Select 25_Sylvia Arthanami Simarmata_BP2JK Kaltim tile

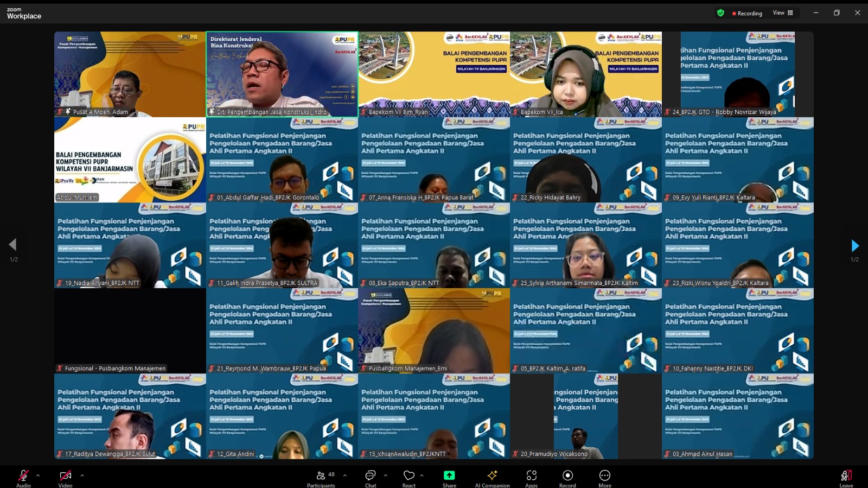pyautogui.click(x=586, y=245)
